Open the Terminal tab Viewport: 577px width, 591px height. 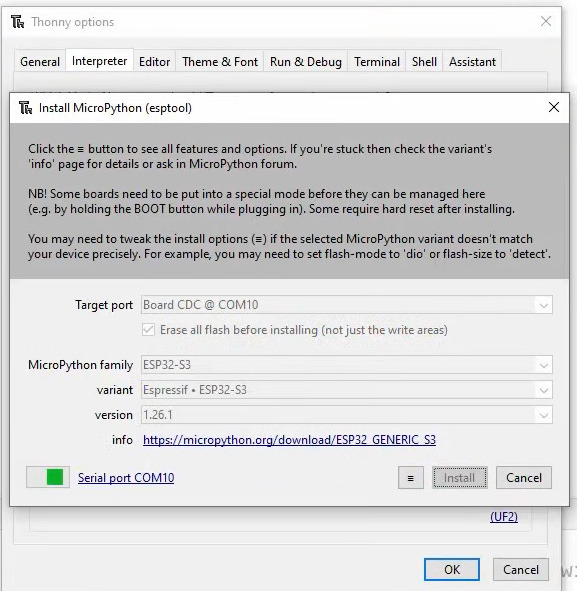377,61
